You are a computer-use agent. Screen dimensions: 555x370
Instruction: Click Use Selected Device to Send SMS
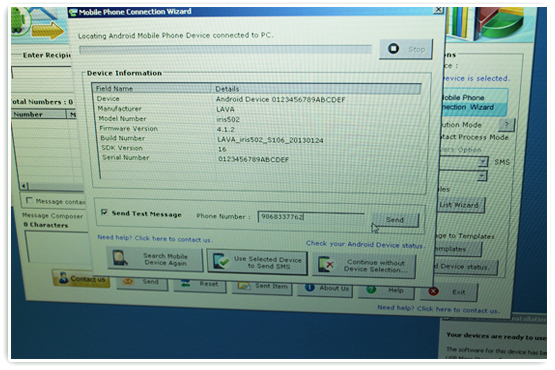coord(257,262)
